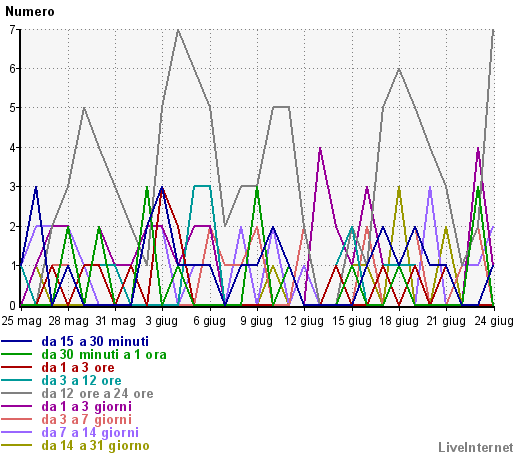Screen dimensions: 520x457
Task: Click legend label 'da 3 a 7 giorni'
Action: tap(87, 420)
